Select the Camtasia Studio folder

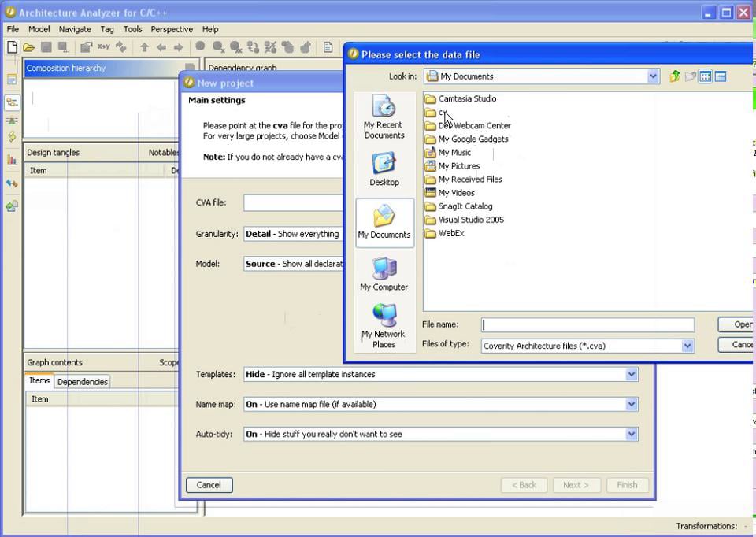(x=461, y=99)
